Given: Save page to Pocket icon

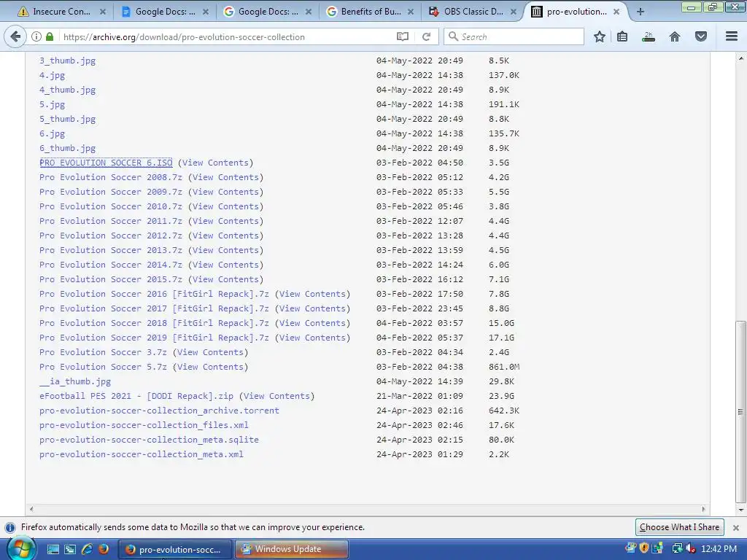Looking at the screenshot, I should point(701,36).
